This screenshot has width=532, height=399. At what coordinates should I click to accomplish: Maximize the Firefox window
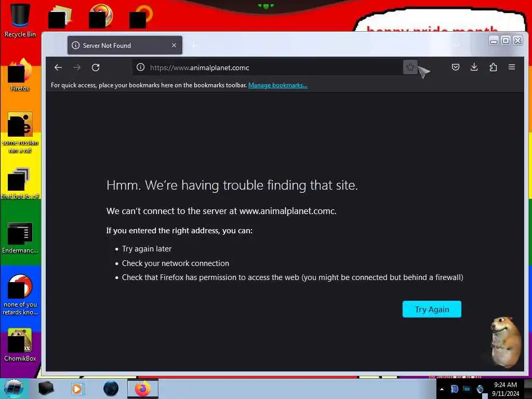coord(506,41)
